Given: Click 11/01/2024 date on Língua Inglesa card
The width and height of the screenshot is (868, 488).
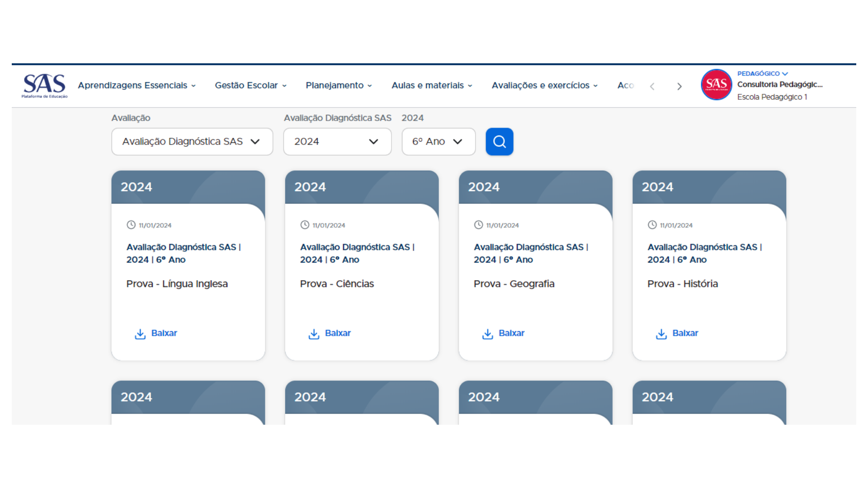Looking at the screenshot, I should 155,225.
